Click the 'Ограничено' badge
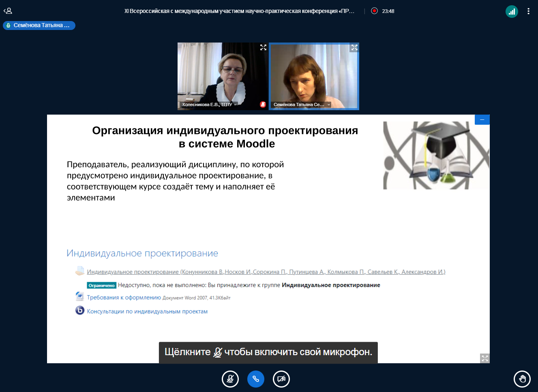538x392 pixels. [101, 285]
